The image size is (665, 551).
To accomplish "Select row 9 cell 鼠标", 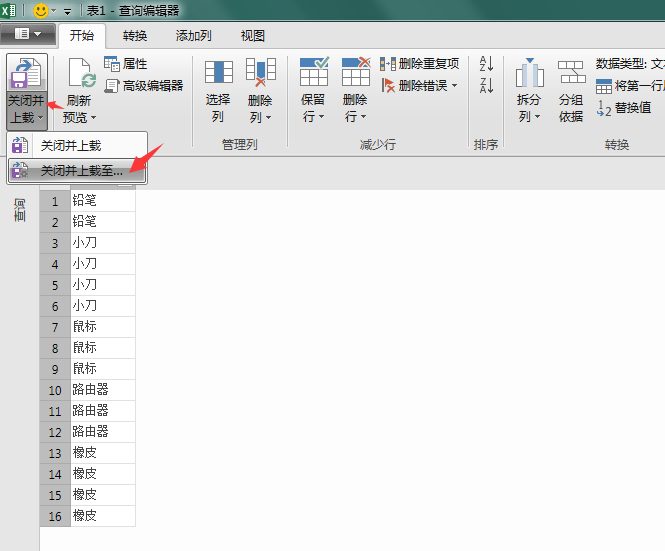I will [103, 369].
